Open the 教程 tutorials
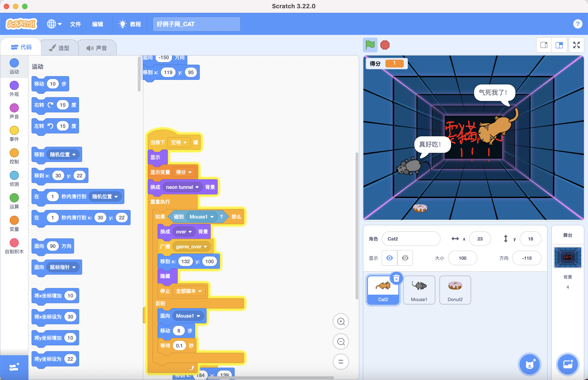Screen dimensions: 588x380 point(130,24)
